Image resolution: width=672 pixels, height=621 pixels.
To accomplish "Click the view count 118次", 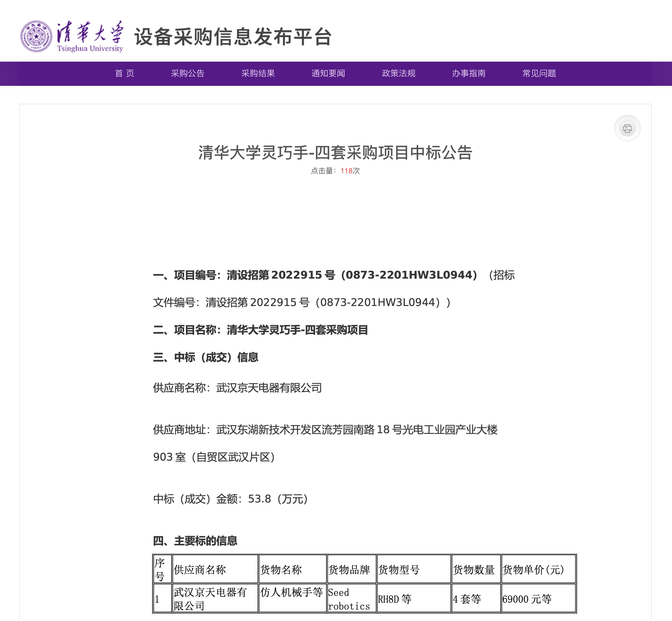I will [350, 171].
